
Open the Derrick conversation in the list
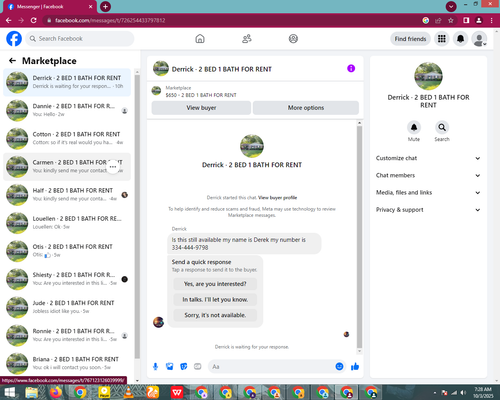point(67,82)
